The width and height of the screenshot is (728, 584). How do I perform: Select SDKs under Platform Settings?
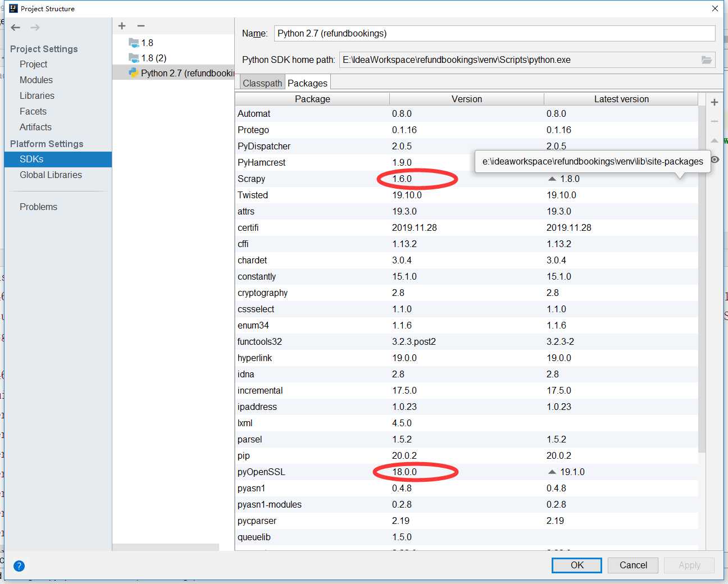(x=58, y=159)
